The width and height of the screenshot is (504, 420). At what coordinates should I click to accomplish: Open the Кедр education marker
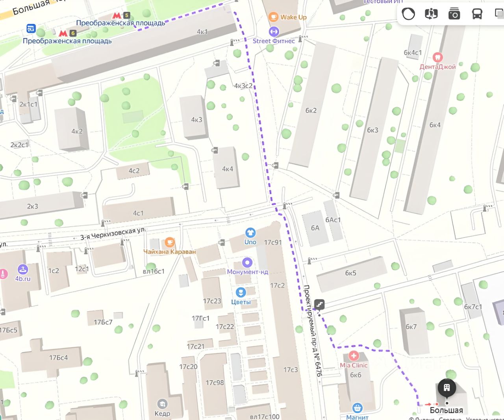(162, 404)
